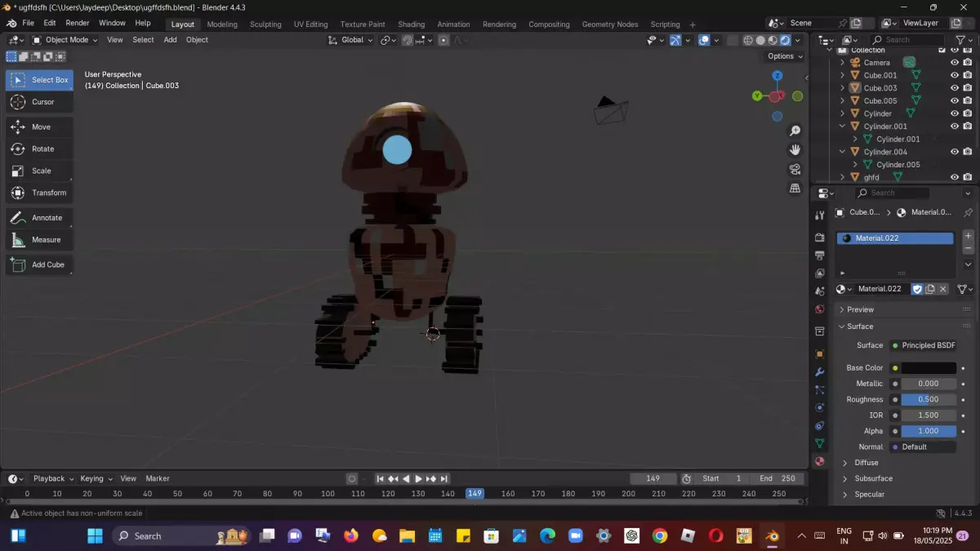The width and height of the screenshot is (980, 551).
Task: Open the viewport Add menu
Action: (x=170, y=40)
